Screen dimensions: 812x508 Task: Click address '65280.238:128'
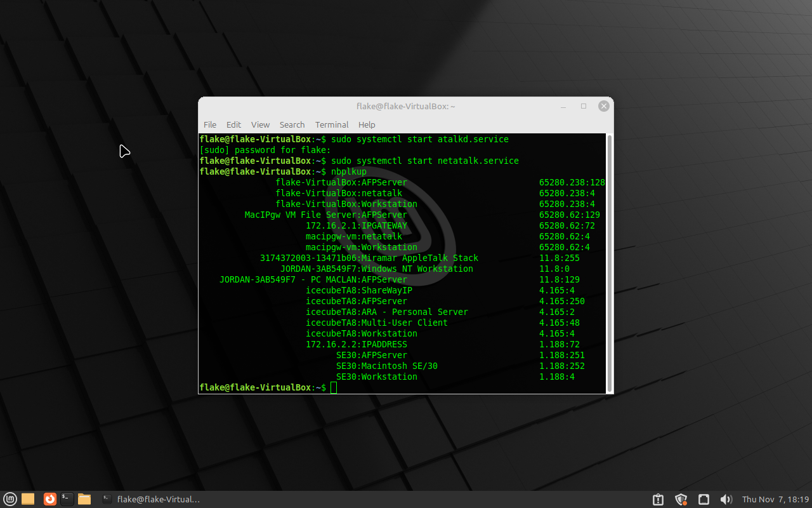click(572, 182)
